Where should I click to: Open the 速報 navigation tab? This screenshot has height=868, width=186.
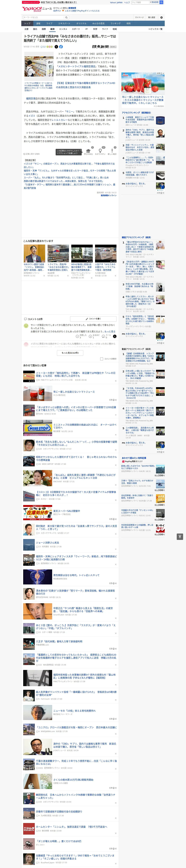38,24
